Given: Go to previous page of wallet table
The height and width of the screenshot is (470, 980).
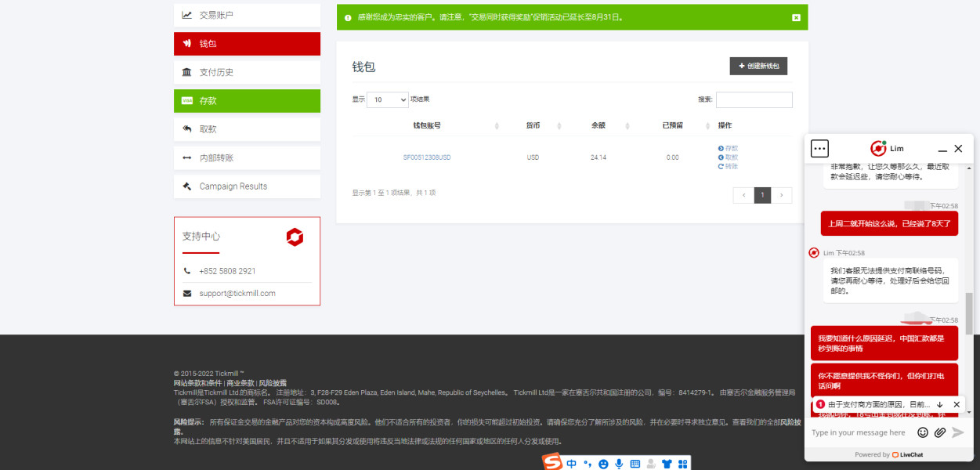Looking at the screenshot, I should coord(743,196).
